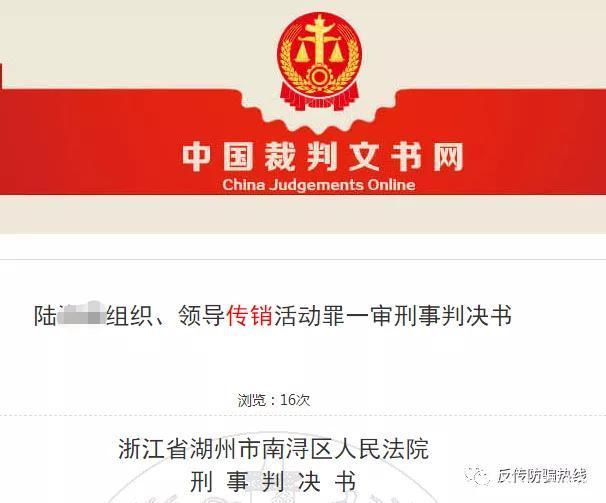Open the 中国裁判文书网 site title
Image resolution: width=606 pixels, height=503 pixels.
(323, 157)
